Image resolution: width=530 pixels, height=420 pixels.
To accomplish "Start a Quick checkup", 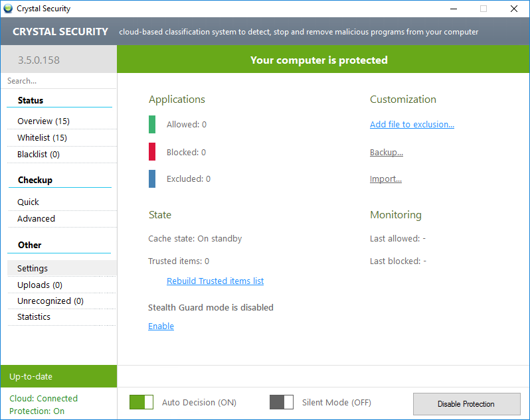I will [62, 202].
